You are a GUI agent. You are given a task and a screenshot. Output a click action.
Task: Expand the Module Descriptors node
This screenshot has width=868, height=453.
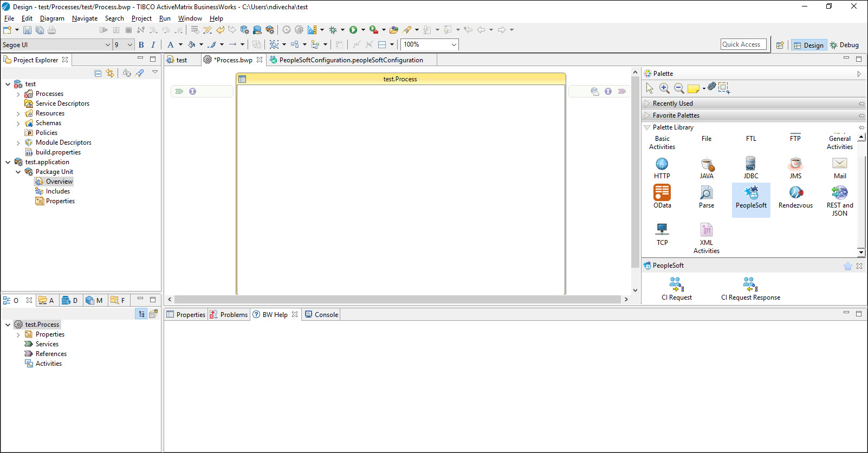pos(18,143)
